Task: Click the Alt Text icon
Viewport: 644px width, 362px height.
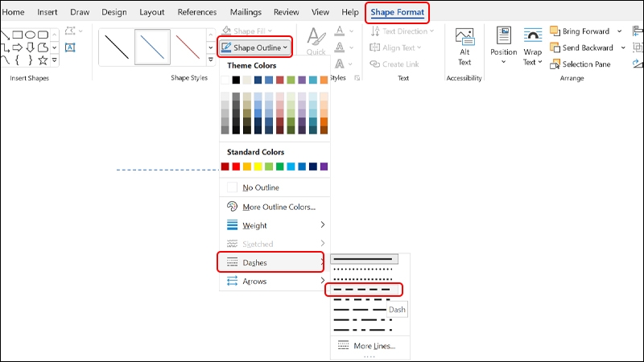Action: click(x=464, y=37)
